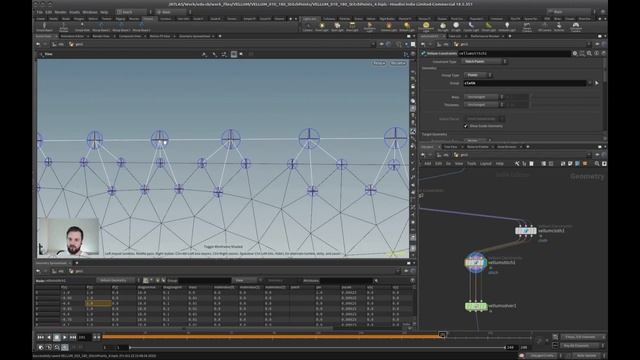Open Thickness Unchanged dropdown

pyautogui.click(x=483, y=105)
